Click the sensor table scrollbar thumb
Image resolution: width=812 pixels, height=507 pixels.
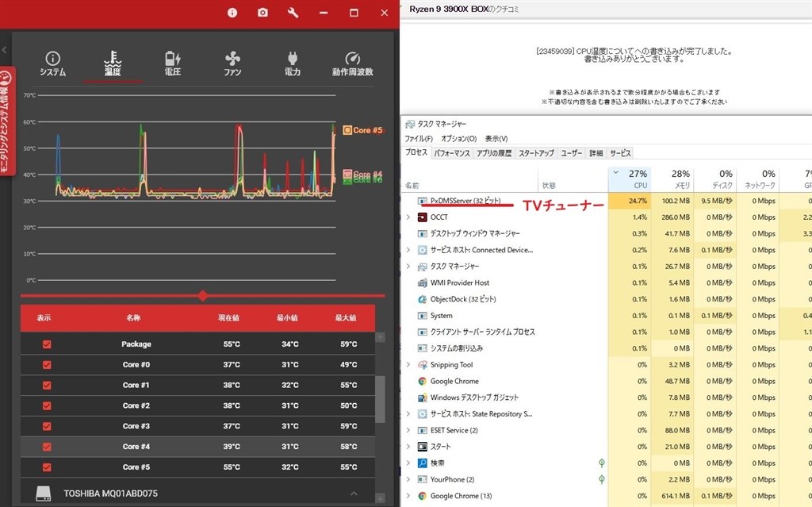point(380,399)
